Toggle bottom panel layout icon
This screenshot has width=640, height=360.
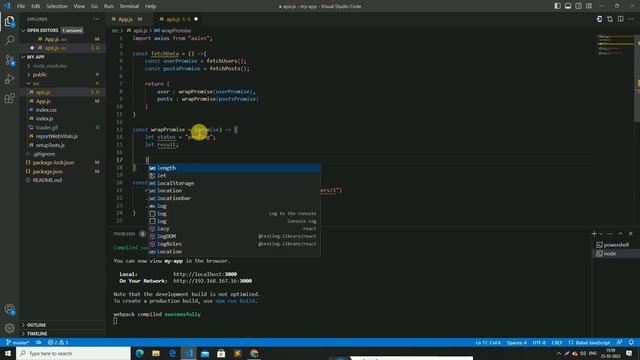[568, 6]
